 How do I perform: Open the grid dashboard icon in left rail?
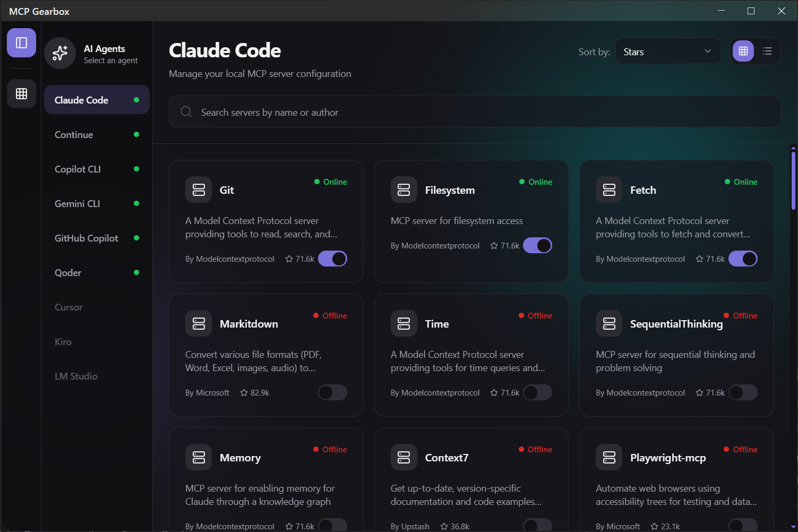[x=21, y=94]
